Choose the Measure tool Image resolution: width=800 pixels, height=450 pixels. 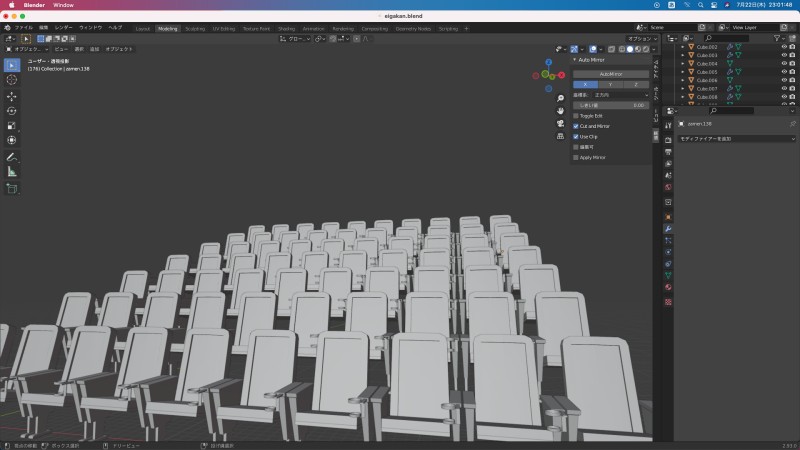pyautogui.click(x=12, y=172)
